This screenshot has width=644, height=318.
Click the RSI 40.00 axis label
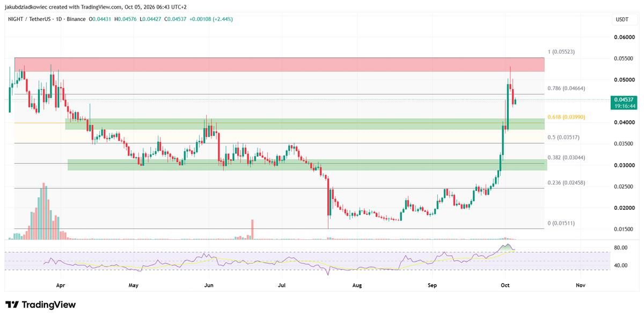tap(621, 265)
